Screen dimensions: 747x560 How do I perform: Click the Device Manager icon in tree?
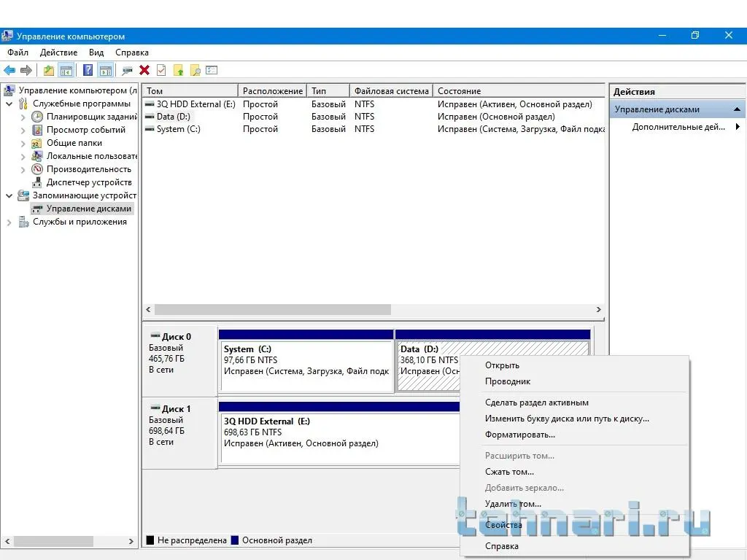37,182
